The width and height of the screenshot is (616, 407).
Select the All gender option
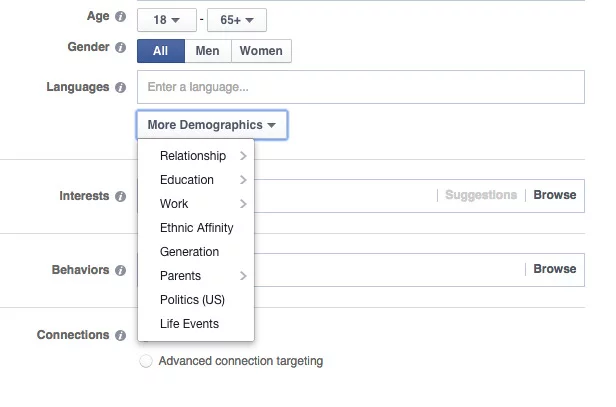tap(161, 51)
